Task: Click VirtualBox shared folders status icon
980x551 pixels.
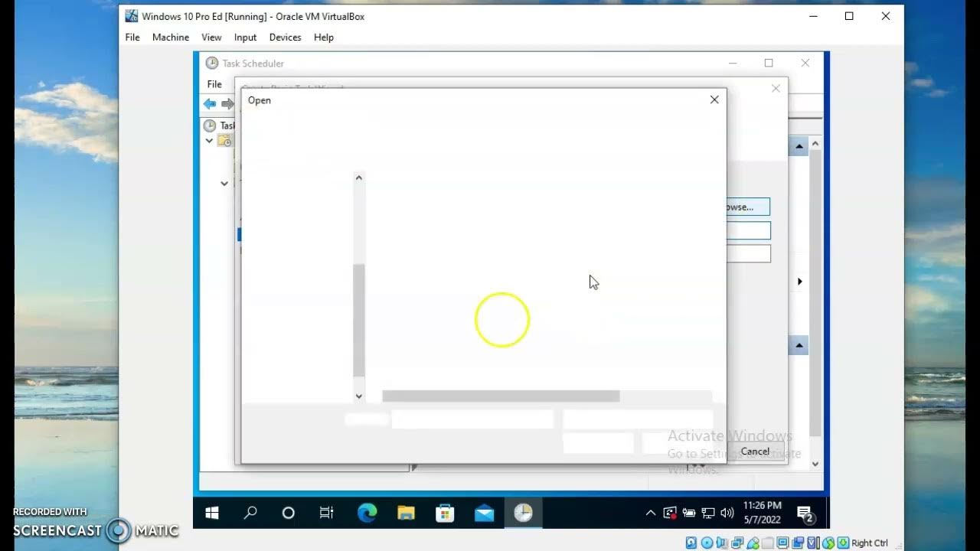Action: [x=768, y=543]
